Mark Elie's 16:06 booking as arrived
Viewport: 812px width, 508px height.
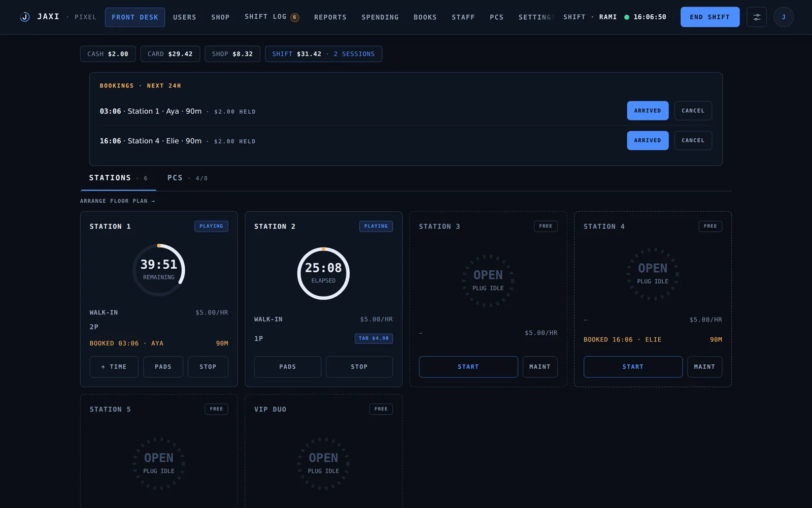click(648, 141)
